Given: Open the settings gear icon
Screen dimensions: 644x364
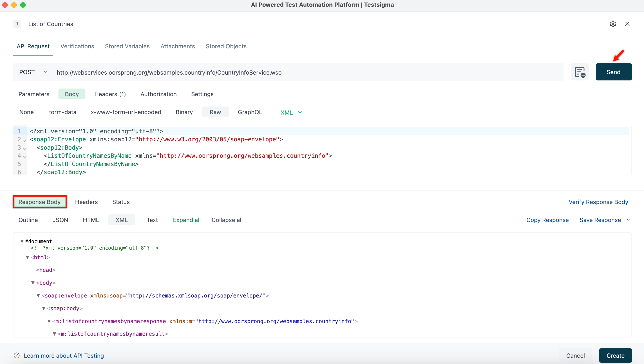Looking at the screenshot, I should [x=613, y=24].
